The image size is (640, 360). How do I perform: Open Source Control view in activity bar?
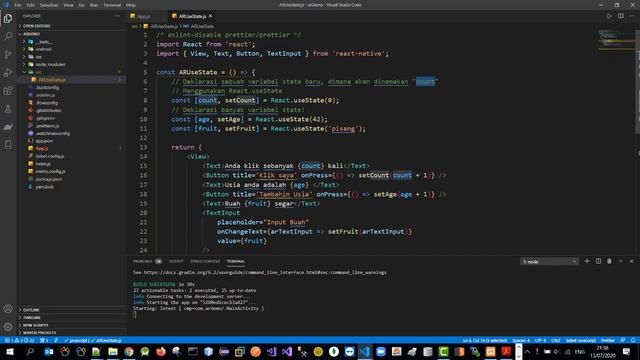[x=8, y=54]
